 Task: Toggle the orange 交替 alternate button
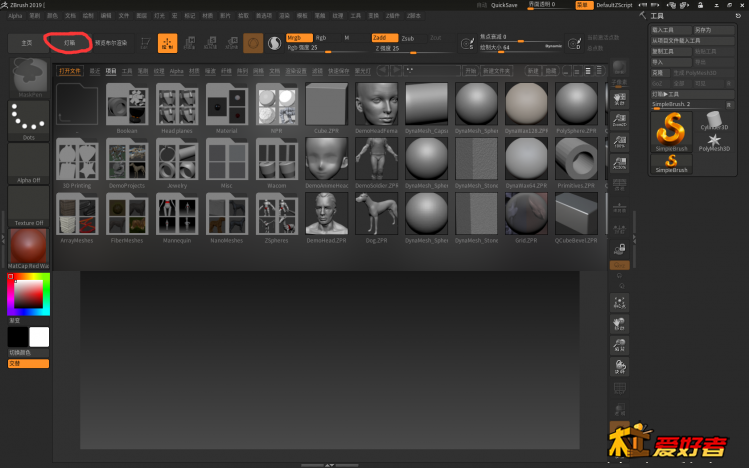coord(29,363)
